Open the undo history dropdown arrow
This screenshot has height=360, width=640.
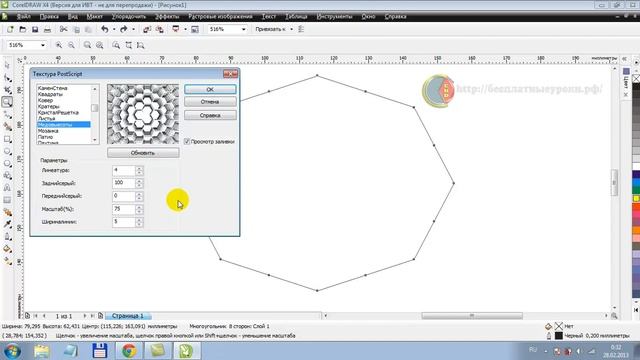pyautogui.click(x=114, y=29)
